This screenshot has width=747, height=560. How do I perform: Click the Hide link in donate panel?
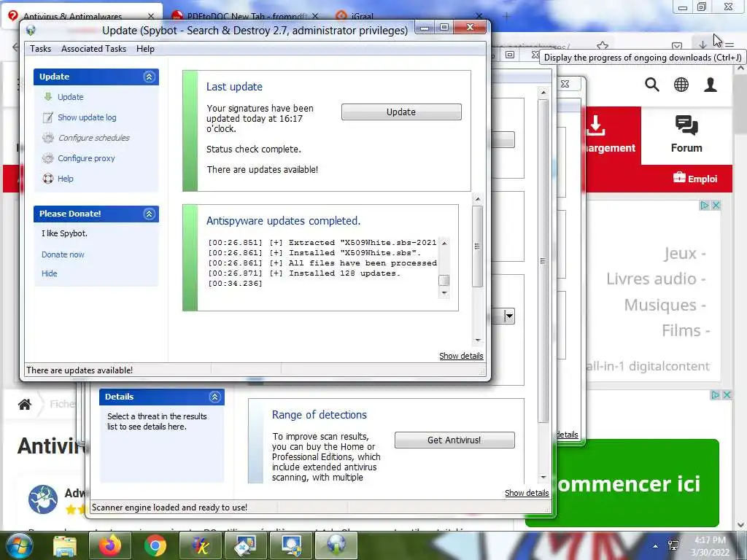tap(49, 273)
